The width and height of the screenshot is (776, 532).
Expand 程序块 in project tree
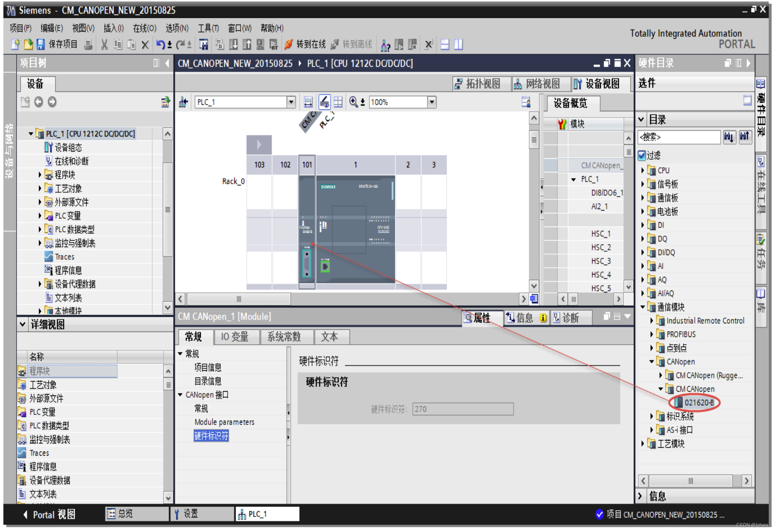[x=40, y=175]
